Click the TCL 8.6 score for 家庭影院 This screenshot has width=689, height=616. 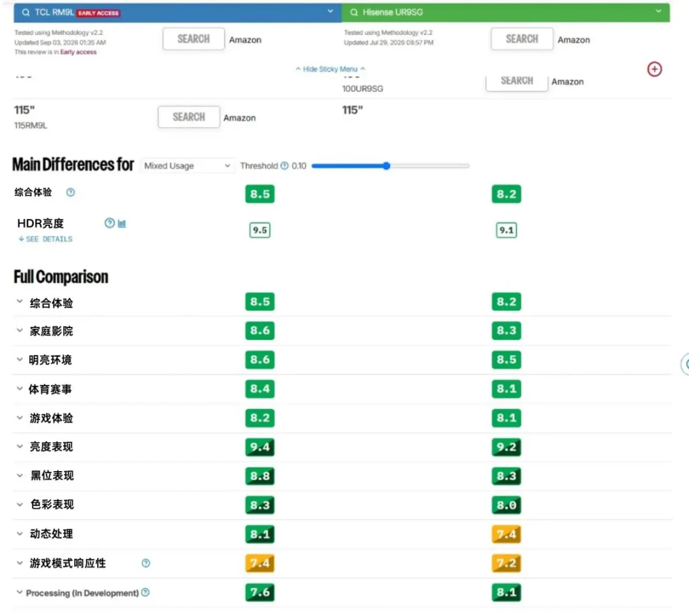[x=260, y=331]
